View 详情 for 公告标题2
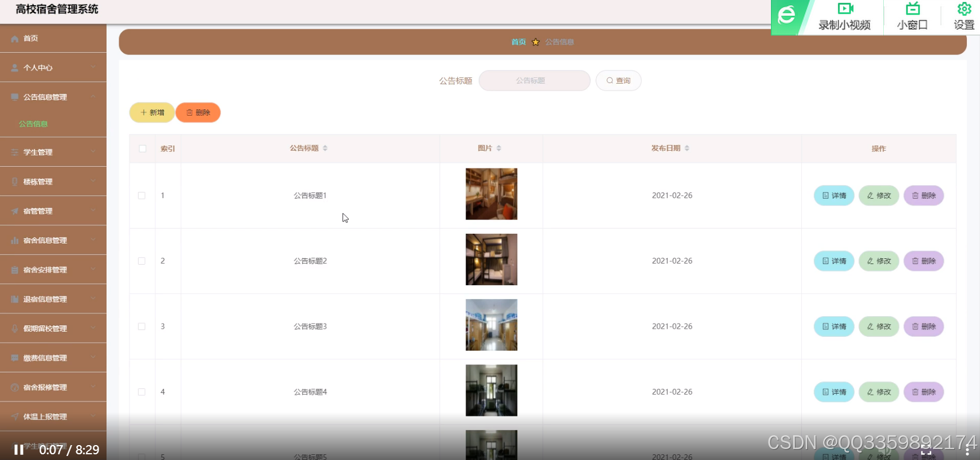This screenshot has height=460, width=980. (x=834, y=261)
